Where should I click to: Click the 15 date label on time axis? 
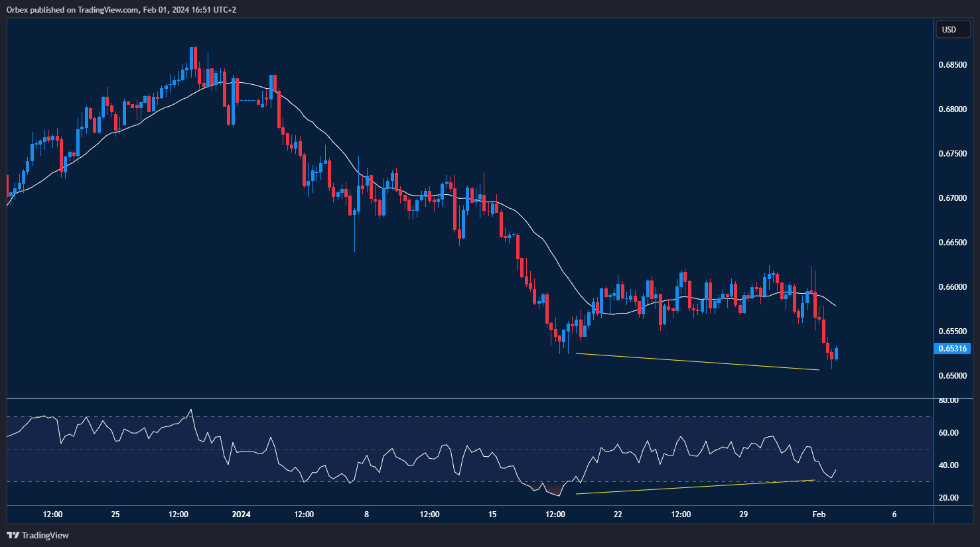[492, 515]
